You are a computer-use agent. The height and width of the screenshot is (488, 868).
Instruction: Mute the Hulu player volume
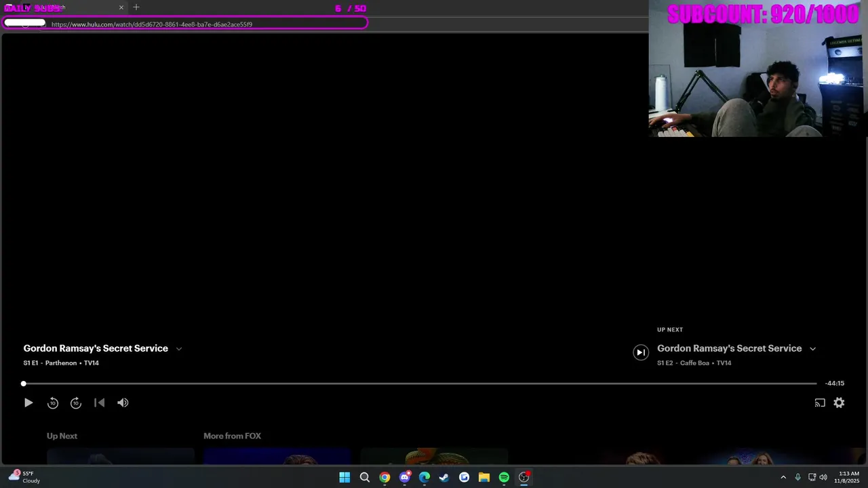coord(123,403)
